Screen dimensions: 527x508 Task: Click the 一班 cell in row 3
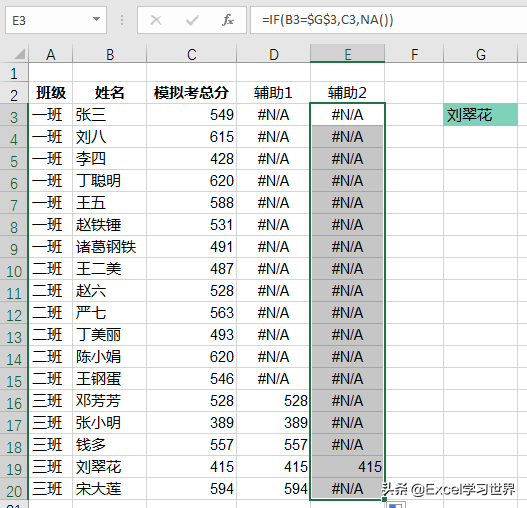(x=51, y=115)
